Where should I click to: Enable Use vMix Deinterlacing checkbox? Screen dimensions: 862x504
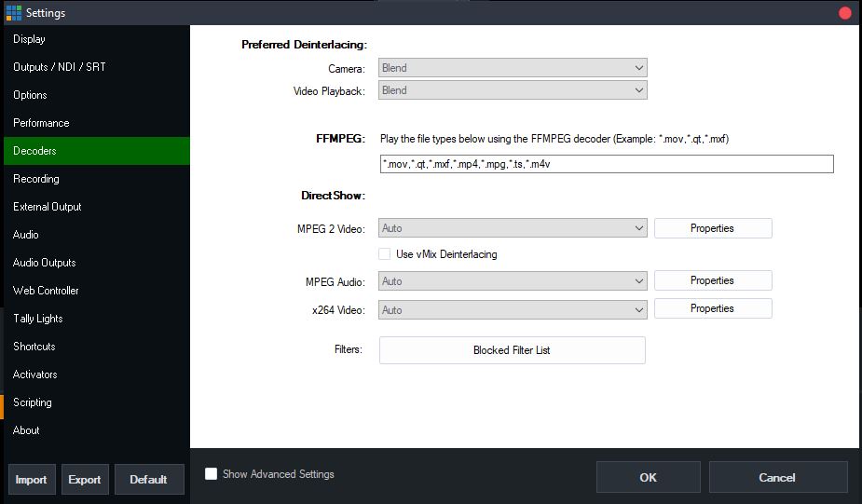385,254
